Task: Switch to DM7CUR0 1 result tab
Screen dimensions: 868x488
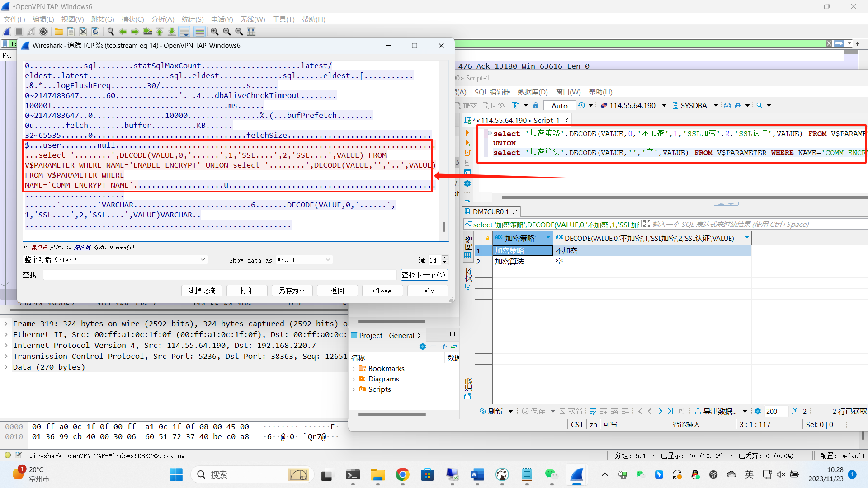Action: [491, 211]
